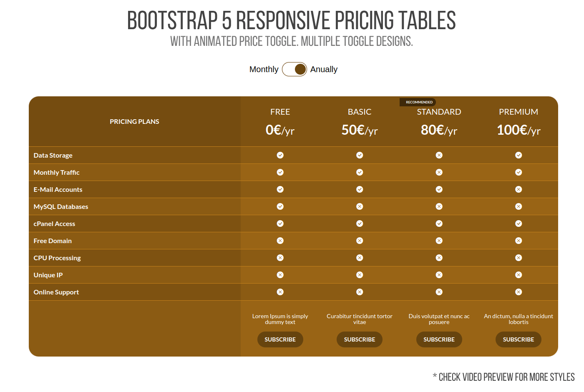Click the Anually billing label

point(324,69)
